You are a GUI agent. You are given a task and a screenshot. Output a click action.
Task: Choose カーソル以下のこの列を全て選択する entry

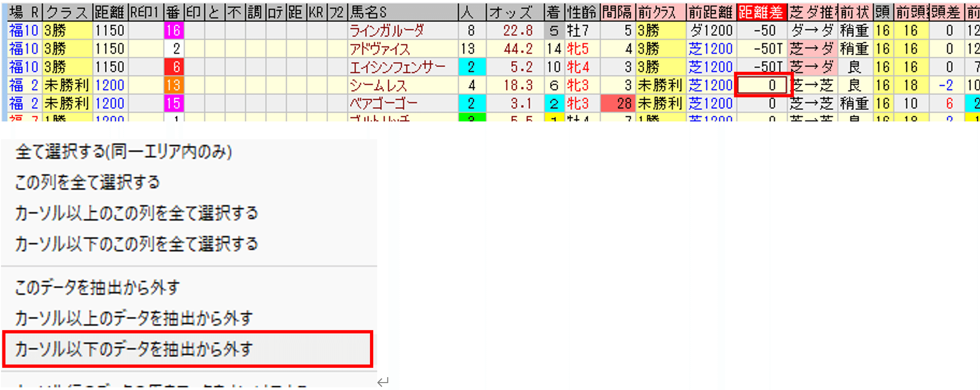pyautogui.click(x=136, y=244)
